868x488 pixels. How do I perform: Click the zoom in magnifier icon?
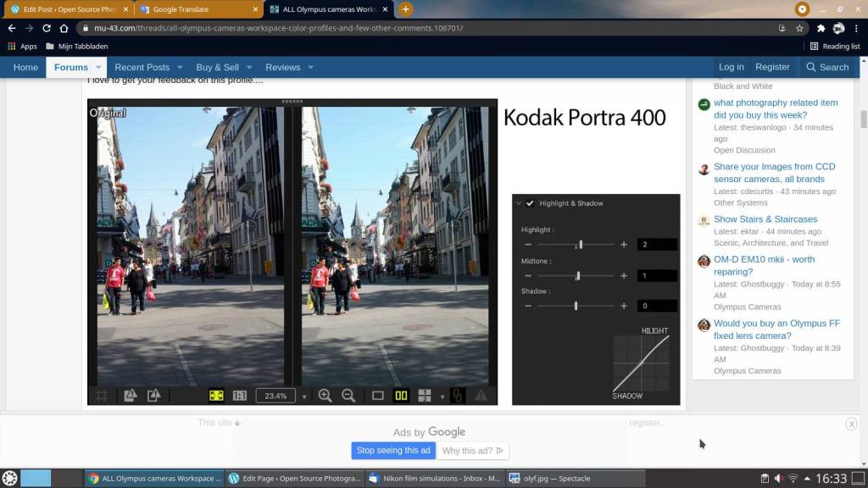[325, 395]
